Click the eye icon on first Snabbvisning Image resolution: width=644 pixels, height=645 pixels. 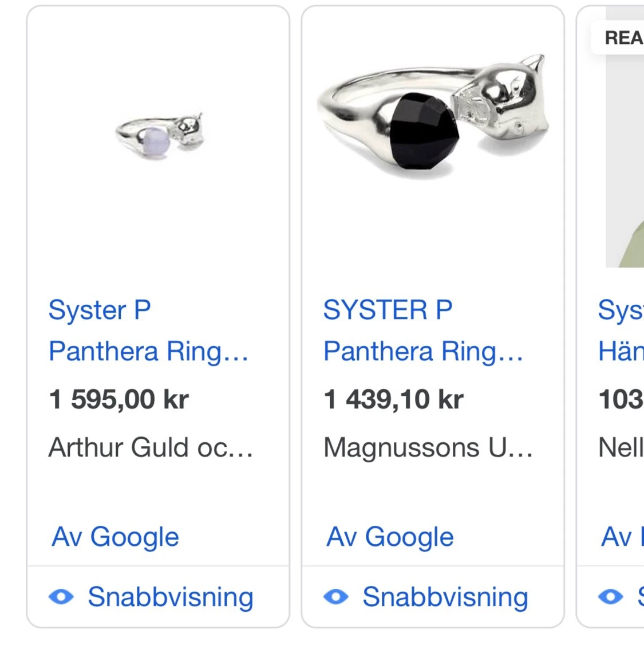click(63, 596)
